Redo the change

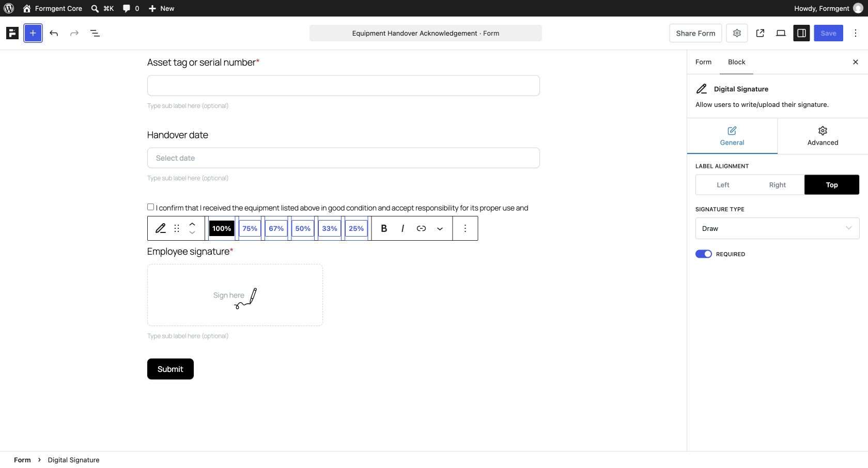74,33
